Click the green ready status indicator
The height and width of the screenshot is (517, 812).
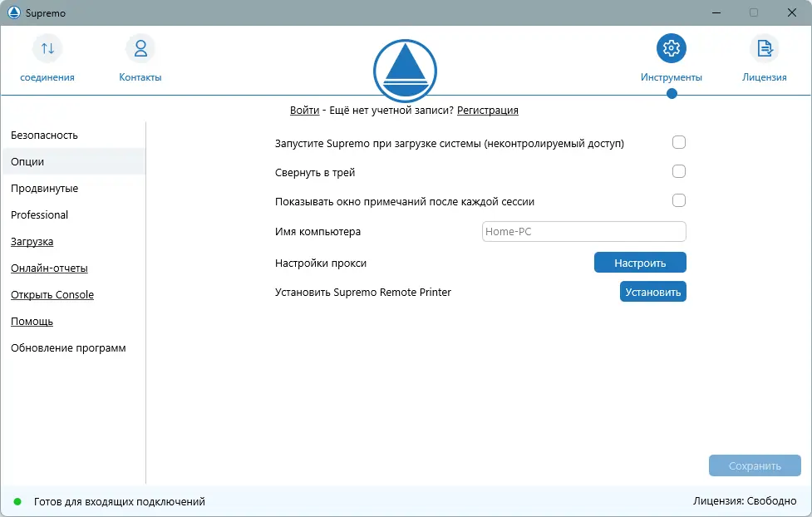17,501
